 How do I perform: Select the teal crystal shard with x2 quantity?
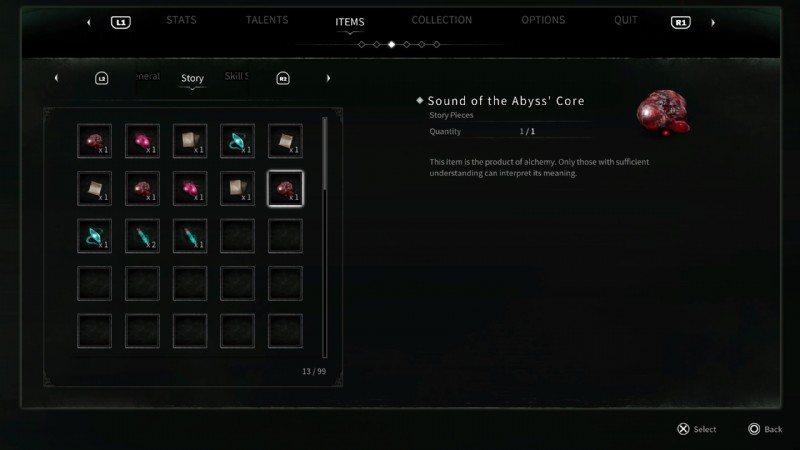click(142, 236)
